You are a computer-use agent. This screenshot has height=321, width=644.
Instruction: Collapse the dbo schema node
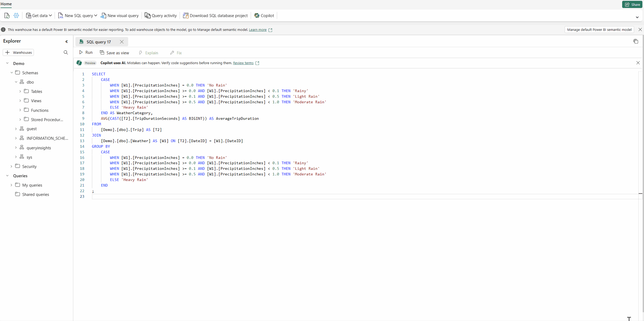point(16,82)
